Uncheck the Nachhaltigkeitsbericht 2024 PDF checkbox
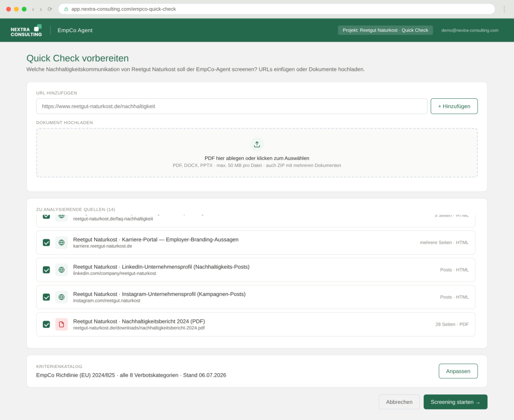 click(x=47, y=324)
